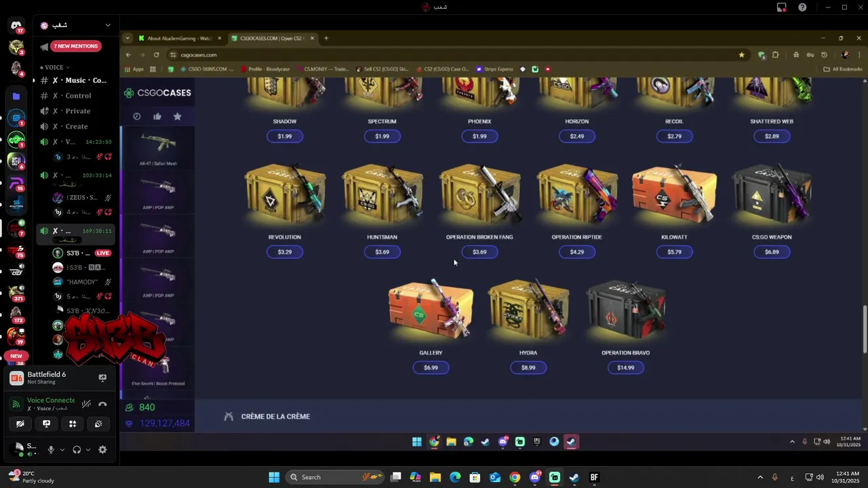
Task: Jump to 7 new mentions
Action: click(x=75, y=46)
